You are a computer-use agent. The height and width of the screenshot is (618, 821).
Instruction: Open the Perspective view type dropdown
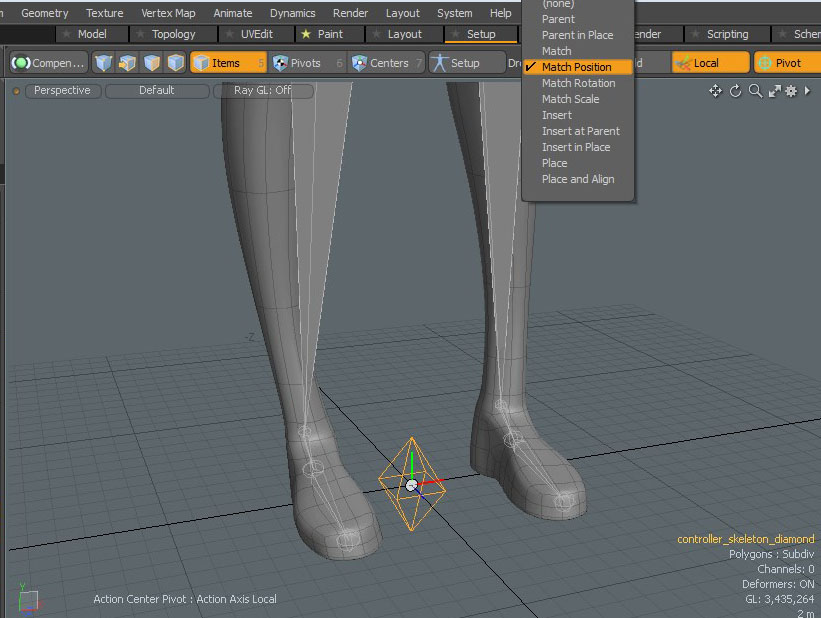click(62, 91)
